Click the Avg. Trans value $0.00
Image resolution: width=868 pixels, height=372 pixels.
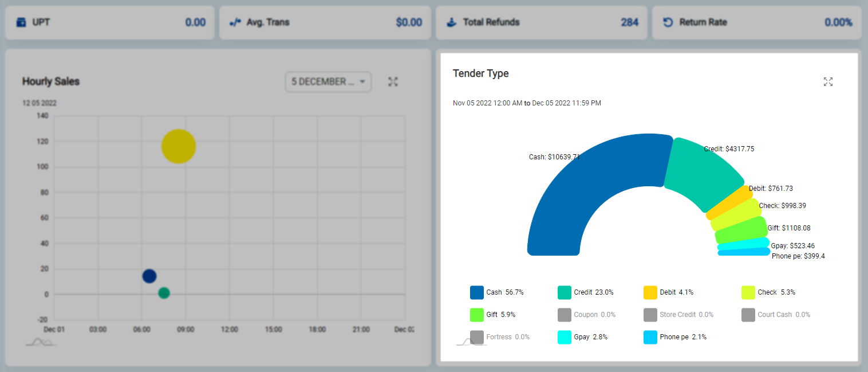(x=409, y=22)
